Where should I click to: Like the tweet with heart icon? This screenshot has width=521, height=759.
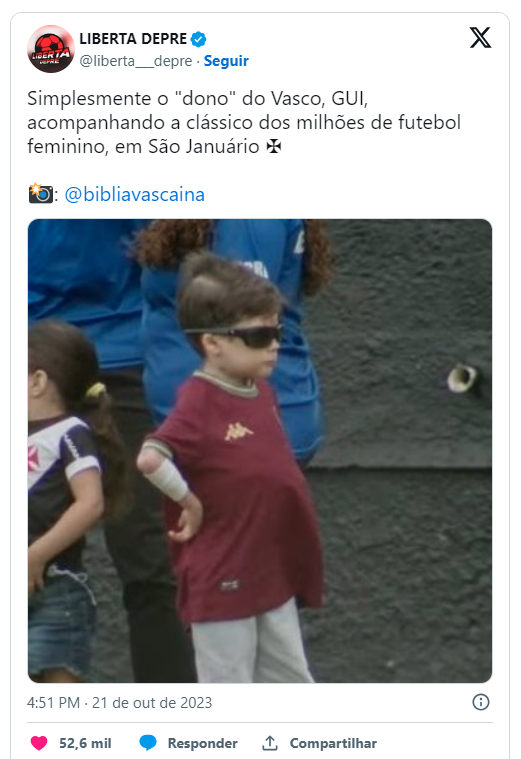[39, 743]
